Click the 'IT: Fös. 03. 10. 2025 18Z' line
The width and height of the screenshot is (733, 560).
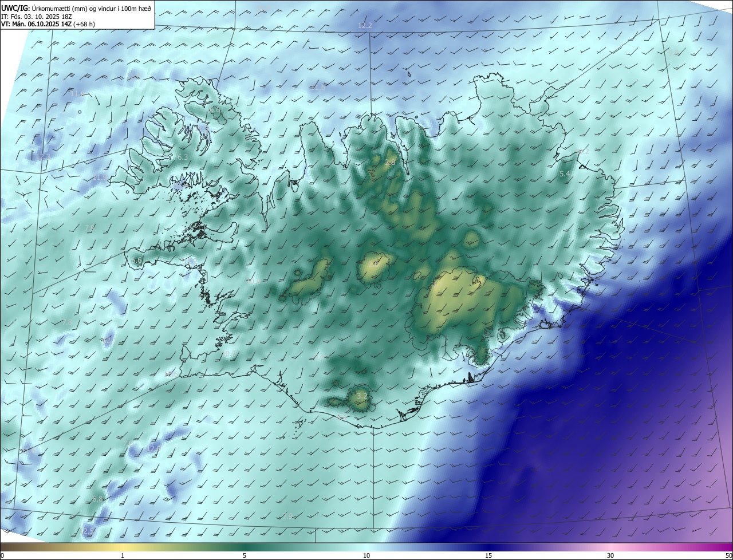click(36, 16)
